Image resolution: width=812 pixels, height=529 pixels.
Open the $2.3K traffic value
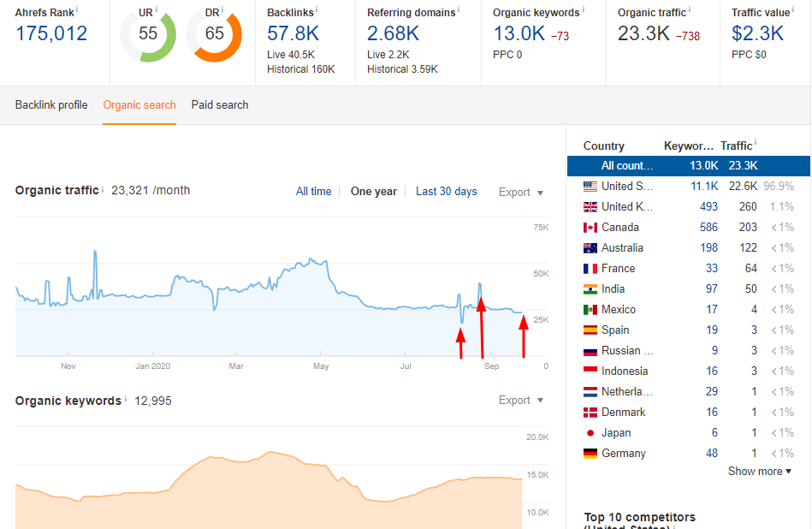click(757, 33)
